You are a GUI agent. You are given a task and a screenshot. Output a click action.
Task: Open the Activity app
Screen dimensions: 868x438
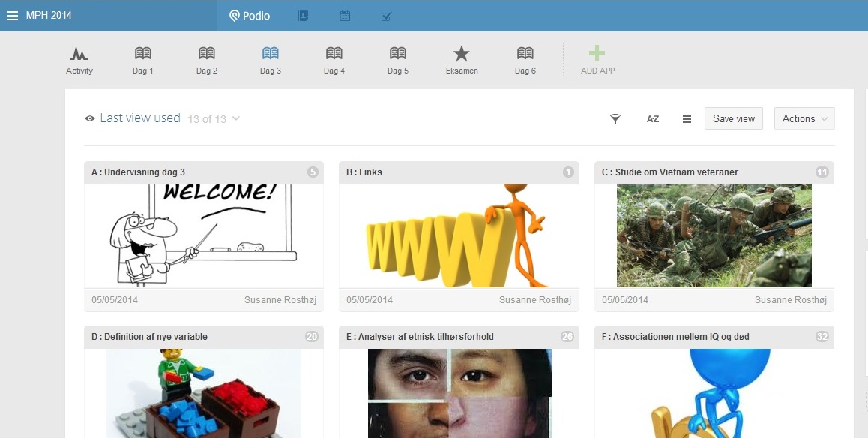coord(79,60)
